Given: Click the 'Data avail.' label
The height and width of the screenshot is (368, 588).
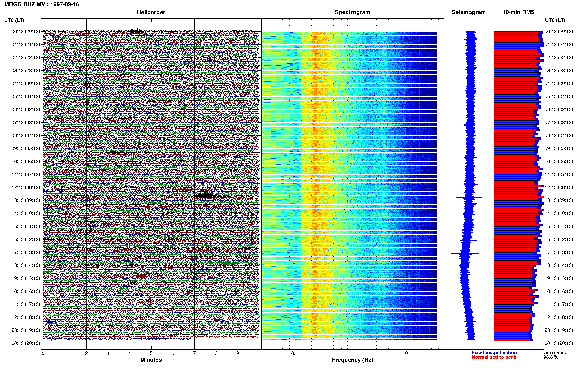Looking at the screenshot, I should (554, 353).
